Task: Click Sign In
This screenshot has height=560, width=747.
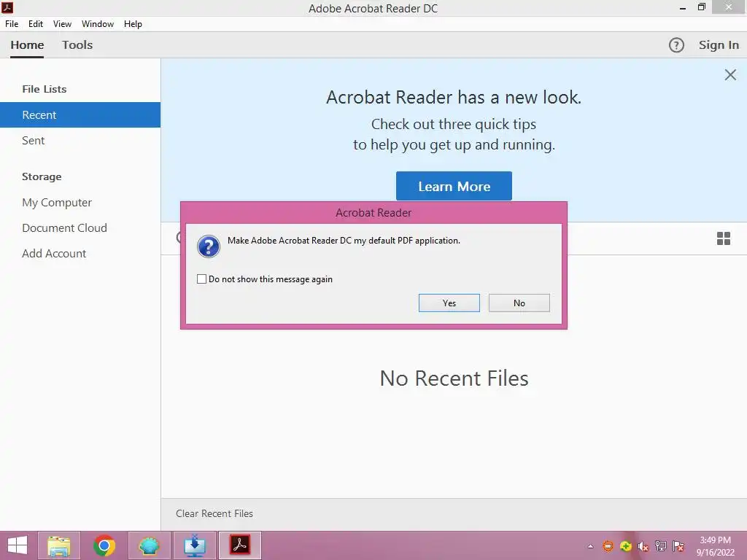Action: click(x=719, y=45)
